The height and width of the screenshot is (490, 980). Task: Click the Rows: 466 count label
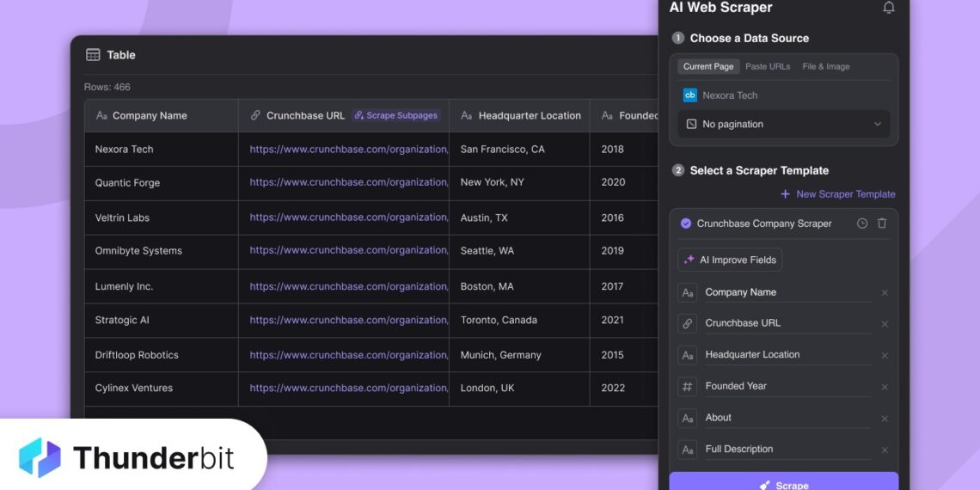coord(107,87)
